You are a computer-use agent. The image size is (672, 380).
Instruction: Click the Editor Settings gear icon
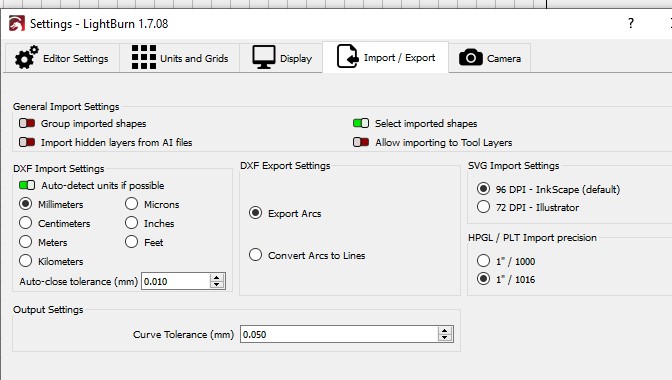27,57
